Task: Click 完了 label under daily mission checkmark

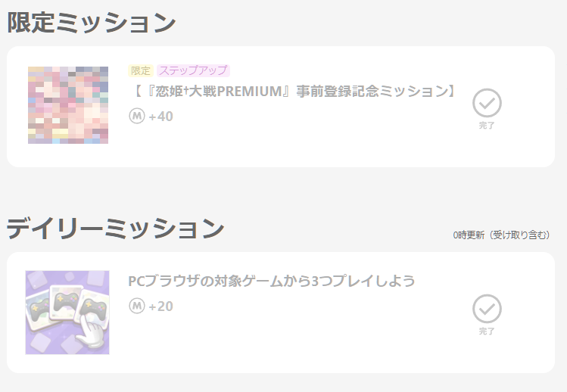Action: coord(487,331)
